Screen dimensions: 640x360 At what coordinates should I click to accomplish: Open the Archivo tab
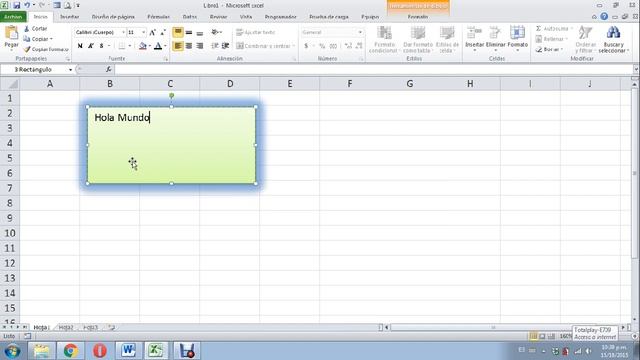(13, 17)
